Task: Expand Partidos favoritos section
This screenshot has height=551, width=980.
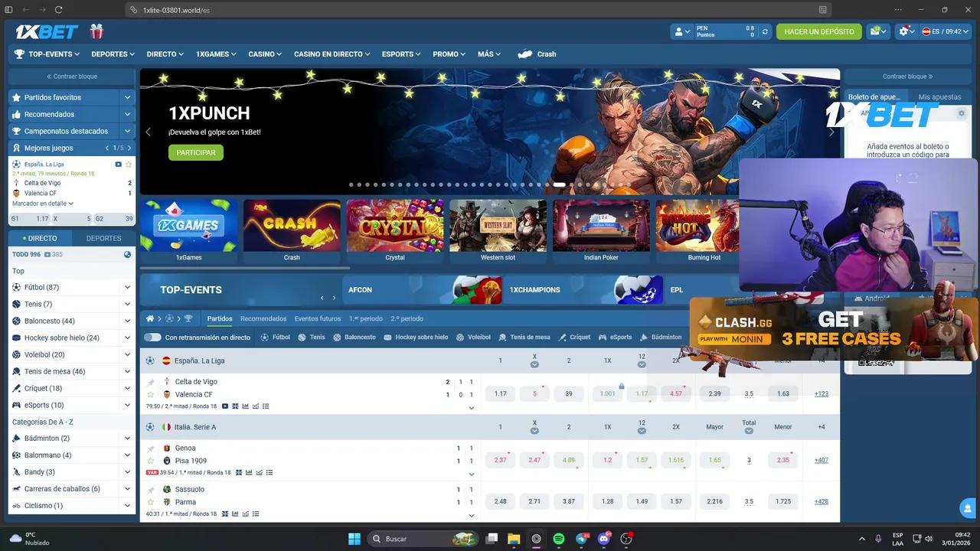Action: [127, 97]
